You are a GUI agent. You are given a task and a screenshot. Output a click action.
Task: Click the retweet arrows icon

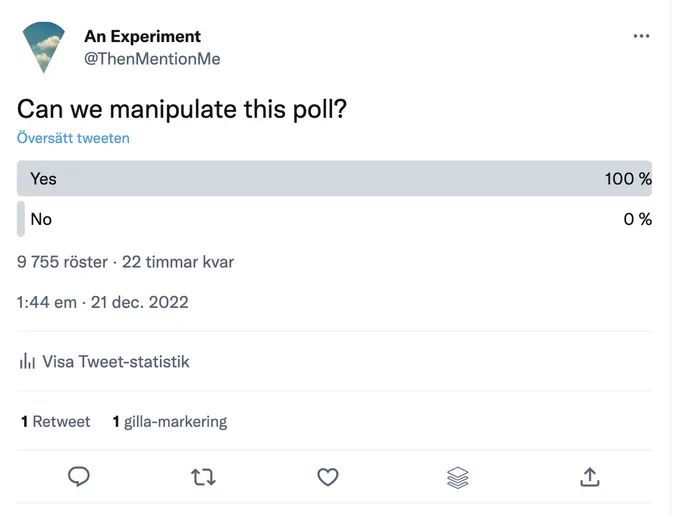click(203, 477)
